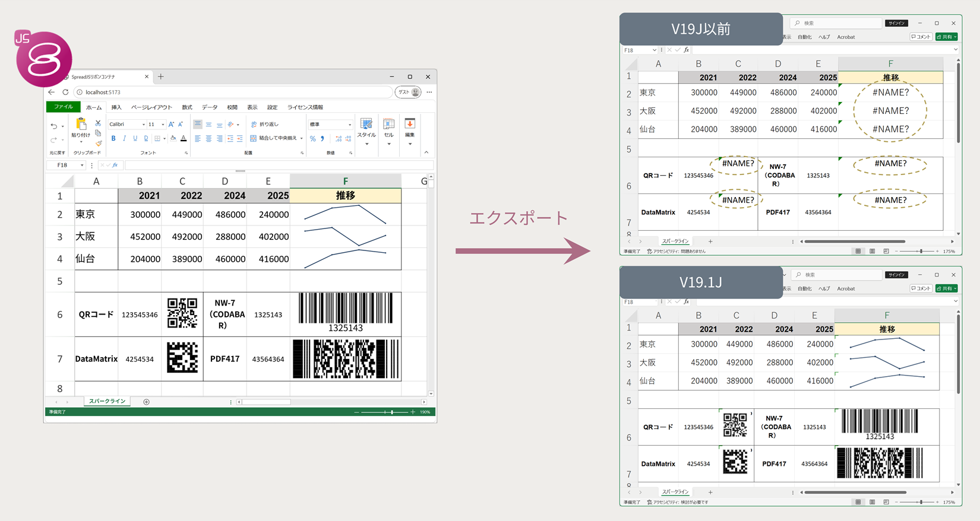
Task: Click the zoom slider in the status bar
Action: (385, 412)
